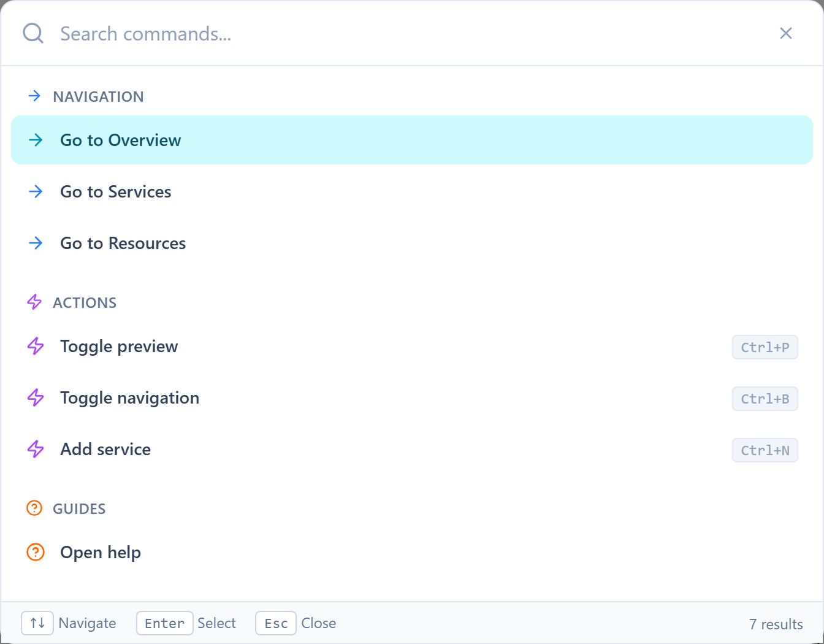Click the lightning icon next to Add service

[x=36, y=449]
